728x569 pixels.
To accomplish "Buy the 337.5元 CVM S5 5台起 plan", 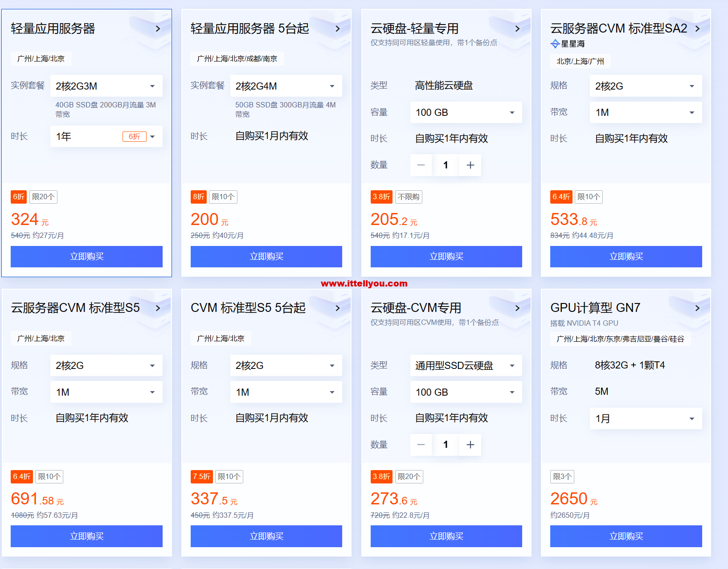I will [x=266, y=536].
